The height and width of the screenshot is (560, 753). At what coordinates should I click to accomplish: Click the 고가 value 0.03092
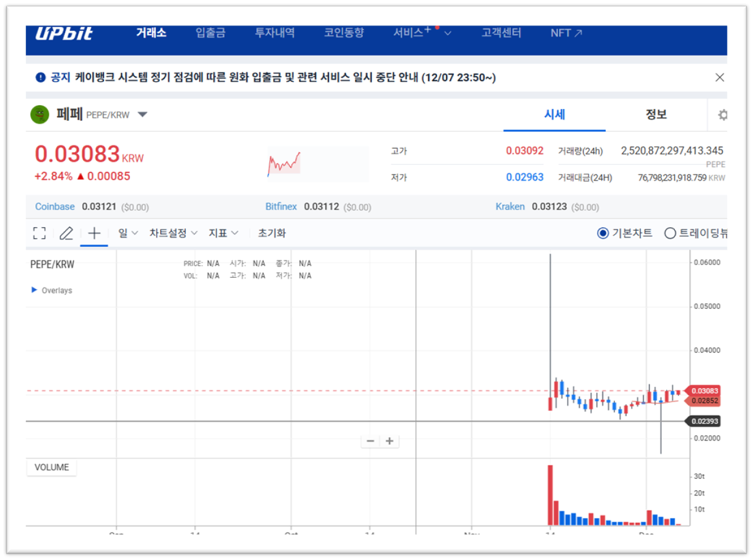coord(524,150)
